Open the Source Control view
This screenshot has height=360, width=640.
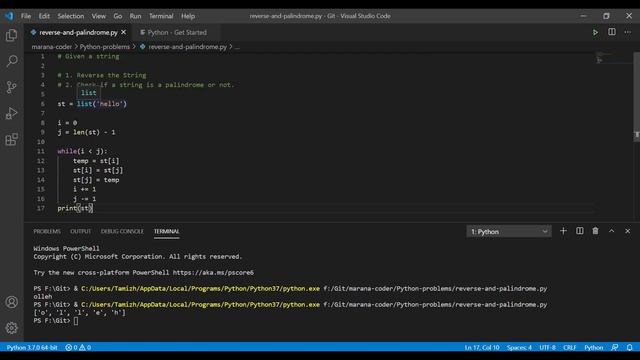click(11, 87)
